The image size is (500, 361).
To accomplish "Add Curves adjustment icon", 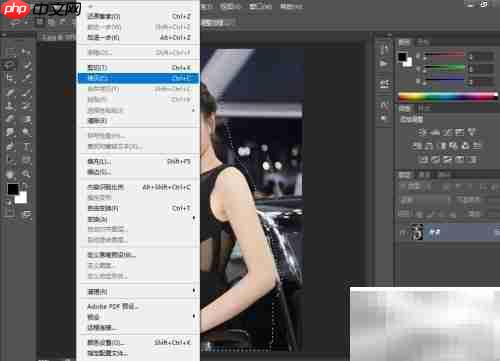I will pyautogui.click(x=447, y=132).
